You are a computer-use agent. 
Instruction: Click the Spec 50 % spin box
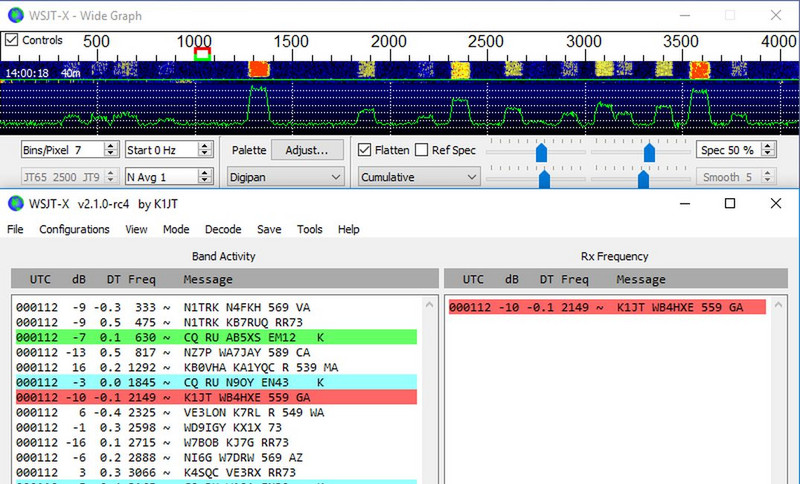tap(736, 150)
